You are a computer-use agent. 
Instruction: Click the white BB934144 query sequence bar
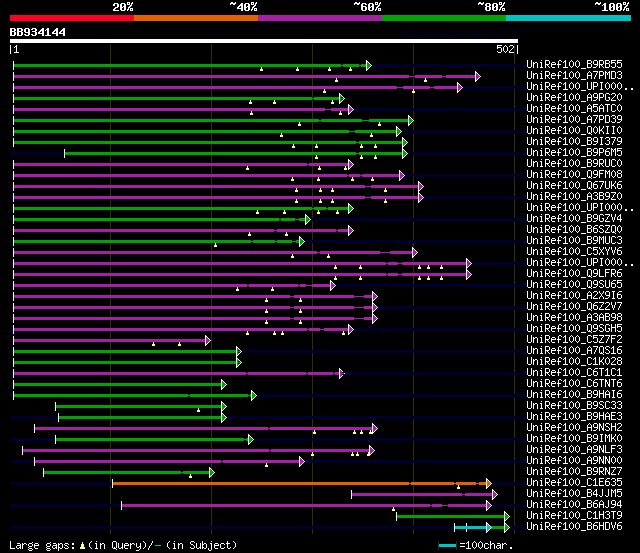pyautogui.click(x=264, y=41)
